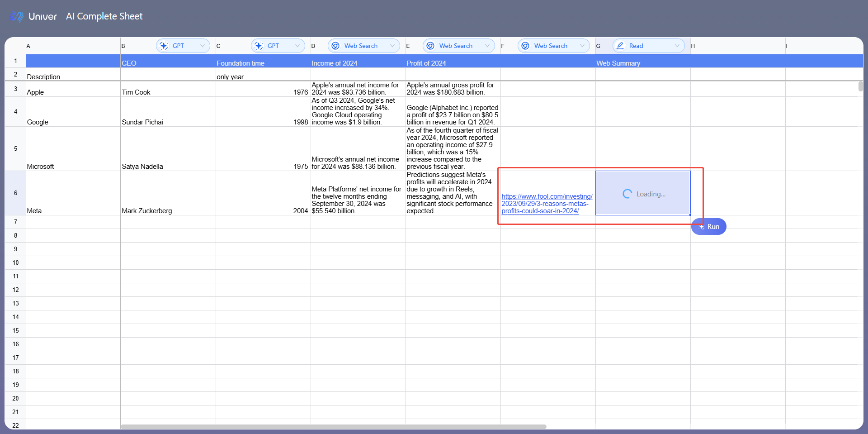868x434 pixels.
Task: Select the 'CEO' header cell
Action: [x=168, y=61]
